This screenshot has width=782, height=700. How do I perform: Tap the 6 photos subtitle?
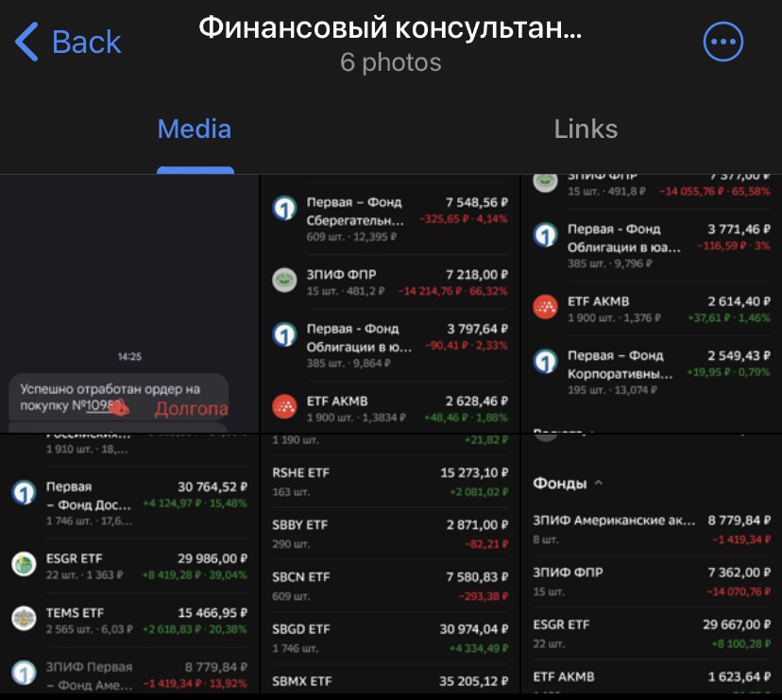pos(390,62)
